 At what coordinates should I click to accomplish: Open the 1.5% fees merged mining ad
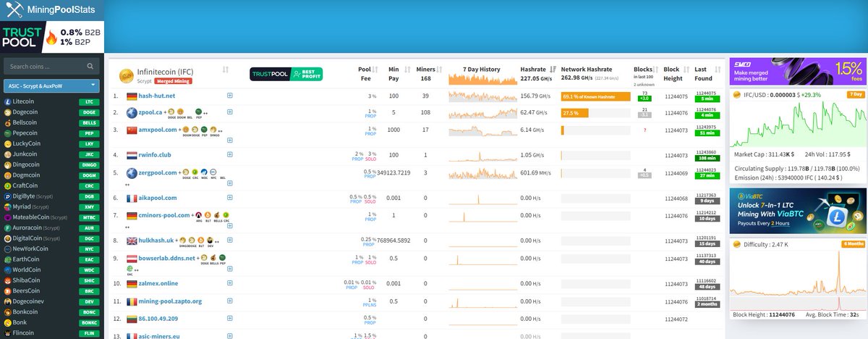797,72
